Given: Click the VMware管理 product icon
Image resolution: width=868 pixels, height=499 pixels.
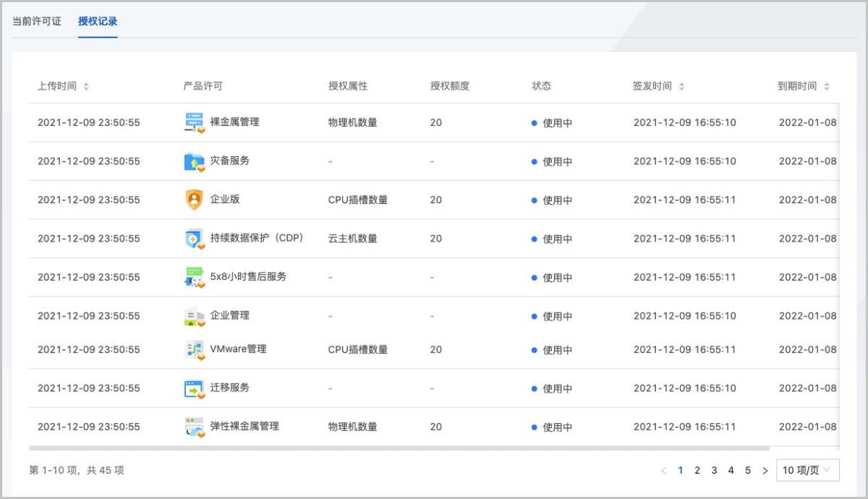Looking at the screenshot, I should tap(193, 349).
